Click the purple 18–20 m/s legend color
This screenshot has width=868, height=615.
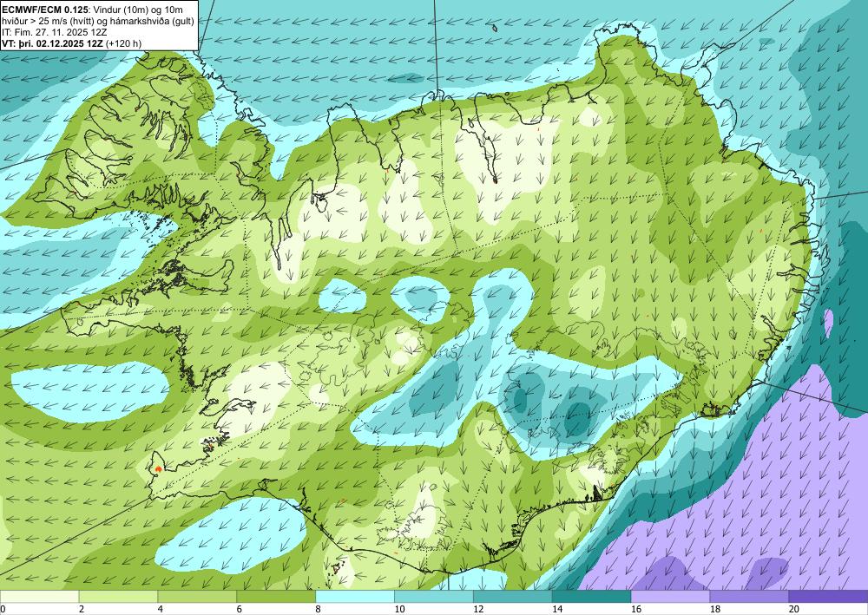749,597
